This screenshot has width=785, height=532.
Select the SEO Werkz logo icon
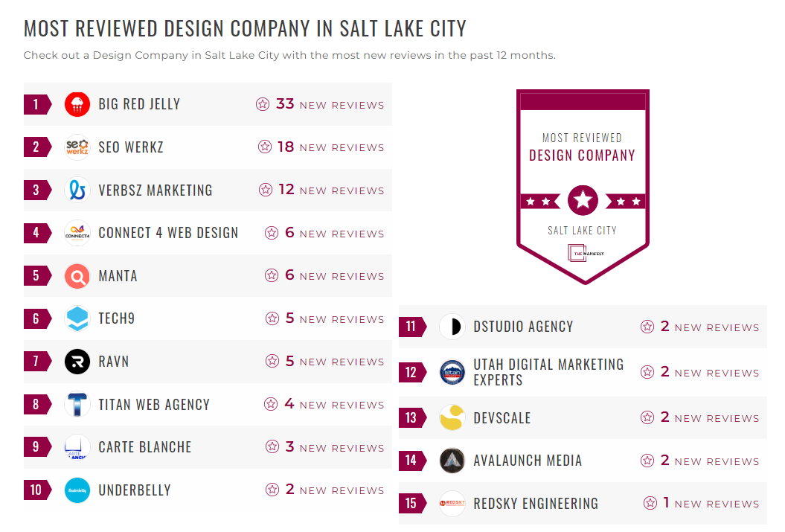(x=77, y=147)
